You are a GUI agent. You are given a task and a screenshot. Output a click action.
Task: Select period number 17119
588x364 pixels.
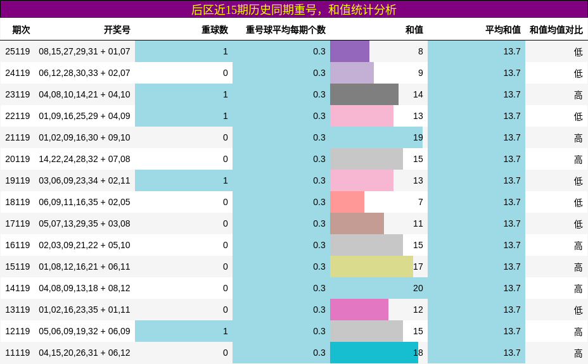(x=18, y=223)
